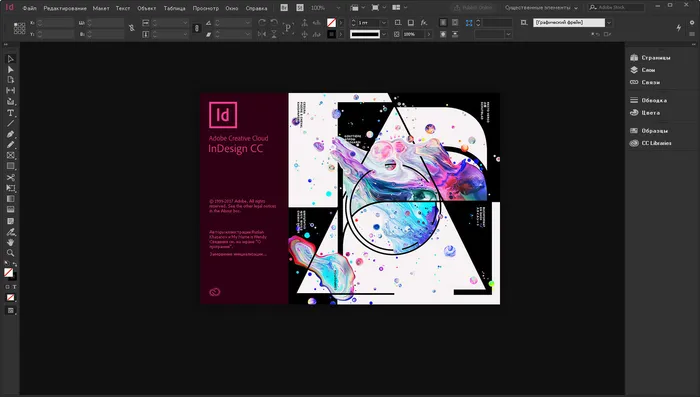Toggle the view mode button in Tools
700x397 pixels.
point(10,310)
